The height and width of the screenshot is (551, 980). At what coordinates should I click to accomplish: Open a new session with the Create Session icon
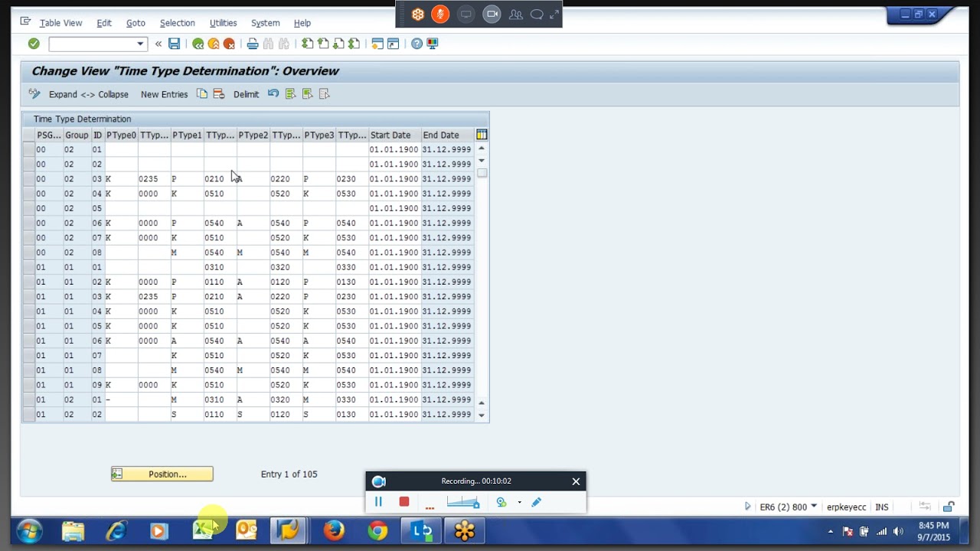(x=377, y=44)
